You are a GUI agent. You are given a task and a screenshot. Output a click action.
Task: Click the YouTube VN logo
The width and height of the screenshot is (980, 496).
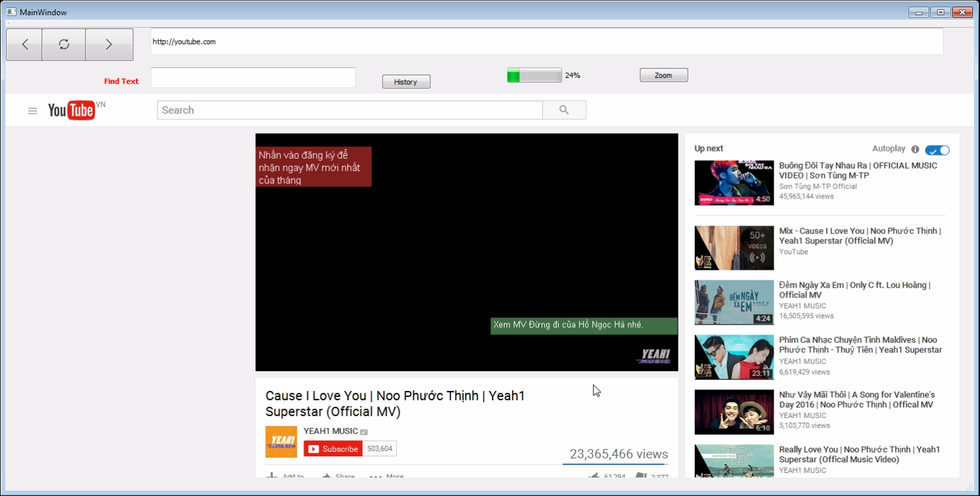pos(76,110)
